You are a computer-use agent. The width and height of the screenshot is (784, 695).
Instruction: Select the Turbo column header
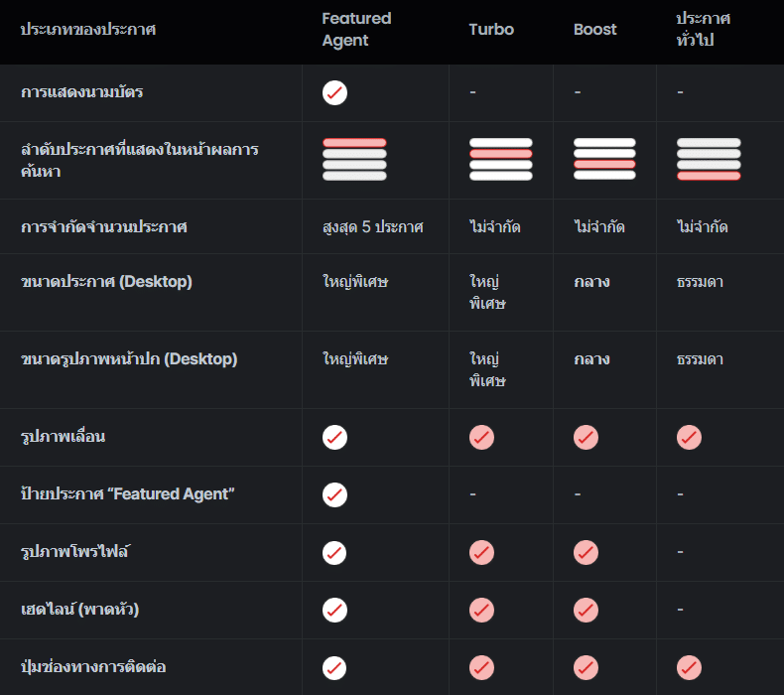pyautogui.click(x=491, y=30)
